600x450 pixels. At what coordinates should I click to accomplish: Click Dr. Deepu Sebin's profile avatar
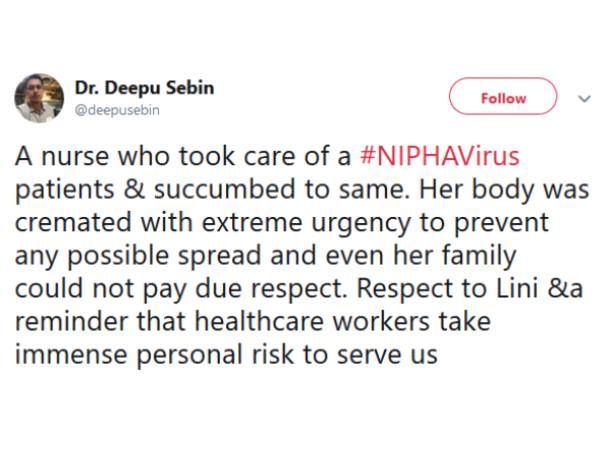pos(39,97)
